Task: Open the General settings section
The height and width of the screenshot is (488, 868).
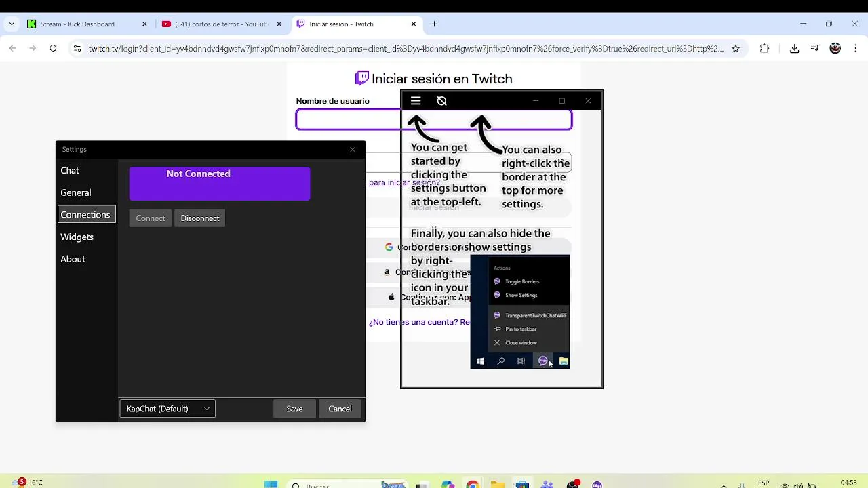Action: click(76, 192)
